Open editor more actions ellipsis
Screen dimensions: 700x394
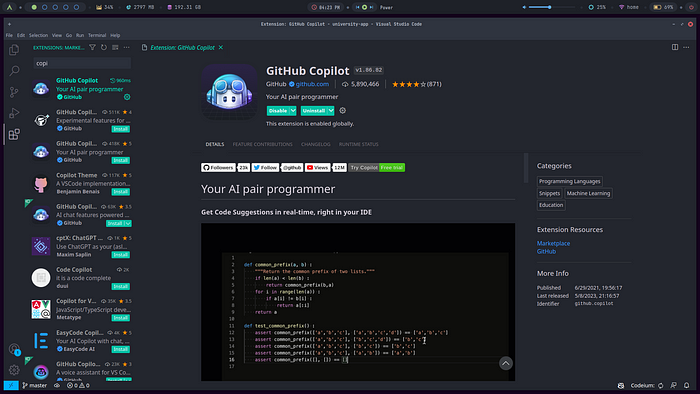[687, 47]
